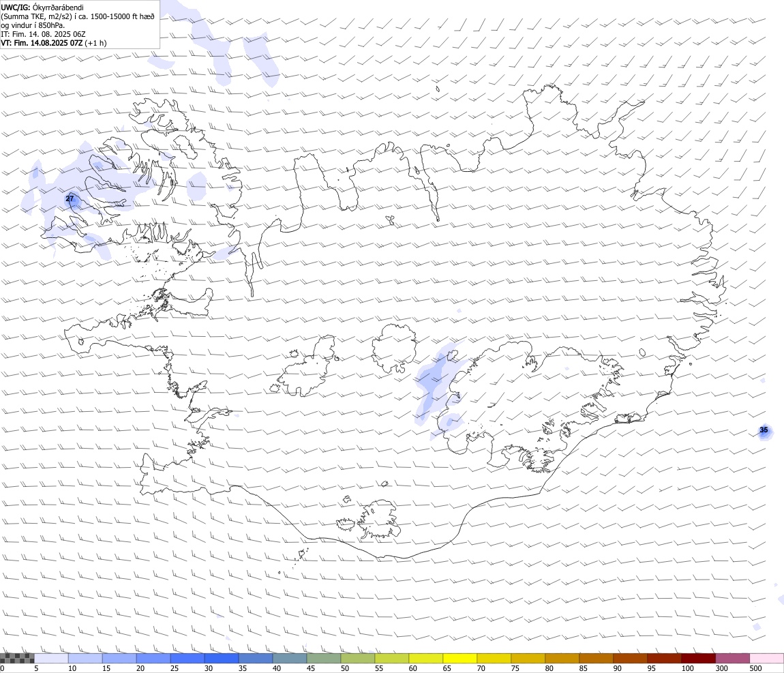Click the legend label 100
The height and width of the screenshot is (673, 784).
(687, 668)
